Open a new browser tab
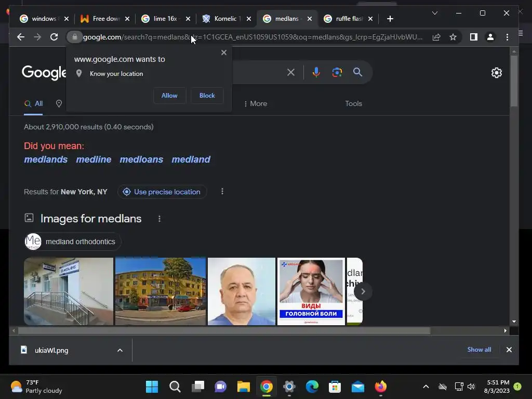This screenshot has height=399, width=532. pyautogui.click(x=390, y=19)
